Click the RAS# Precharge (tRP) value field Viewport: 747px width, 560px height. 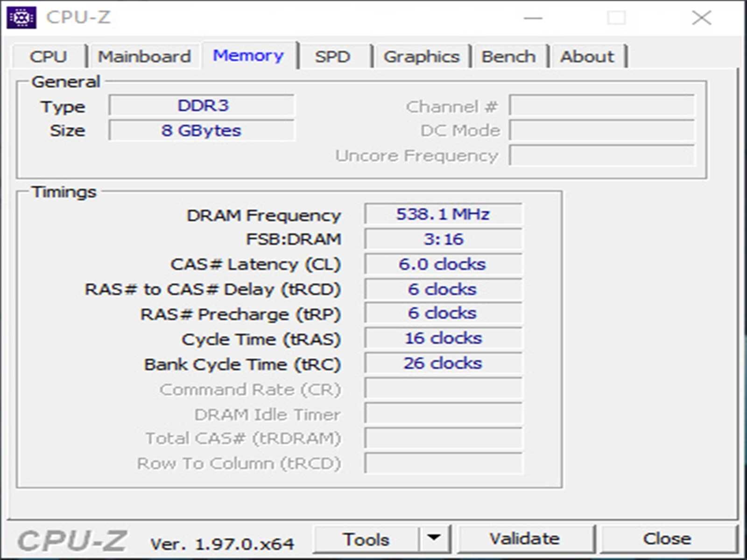pos(443,313)
